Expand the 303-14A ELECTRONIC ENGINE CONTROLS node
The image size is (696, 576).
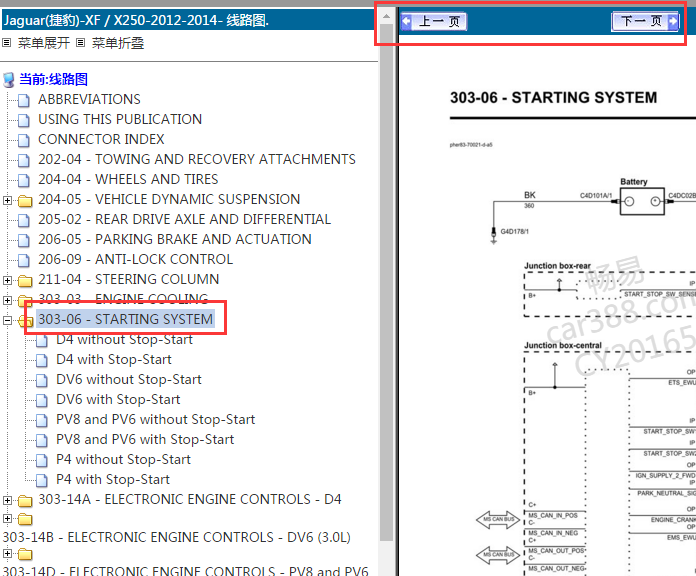pos(7,501)
